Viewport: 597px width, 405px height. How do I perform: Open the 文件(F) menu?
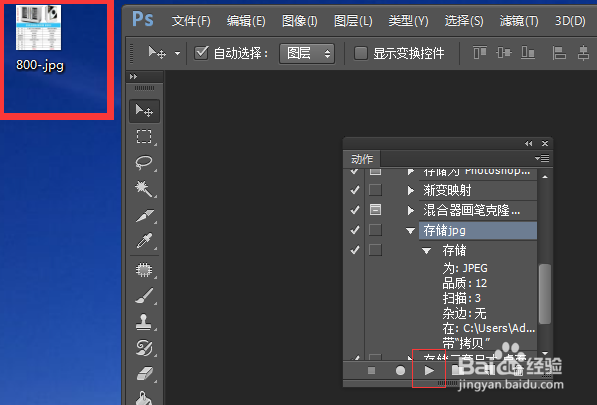tap(191, 21)
